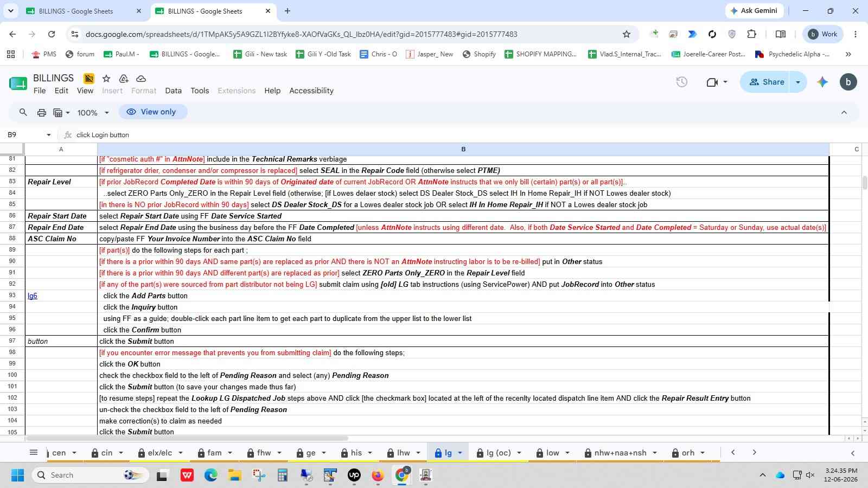Toggle the View only mode button
The image size is (868, 488).
coord(151,112)
